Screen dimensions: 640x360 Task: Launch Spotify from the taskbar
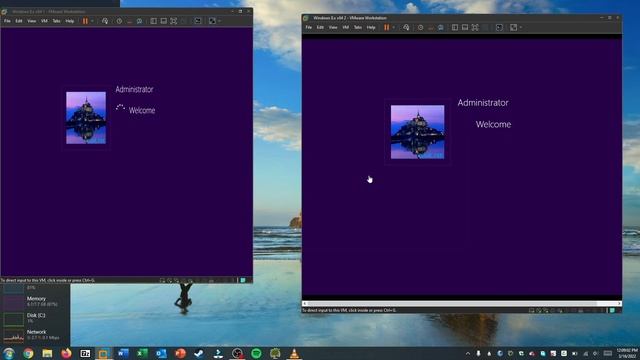click(256, 353)
